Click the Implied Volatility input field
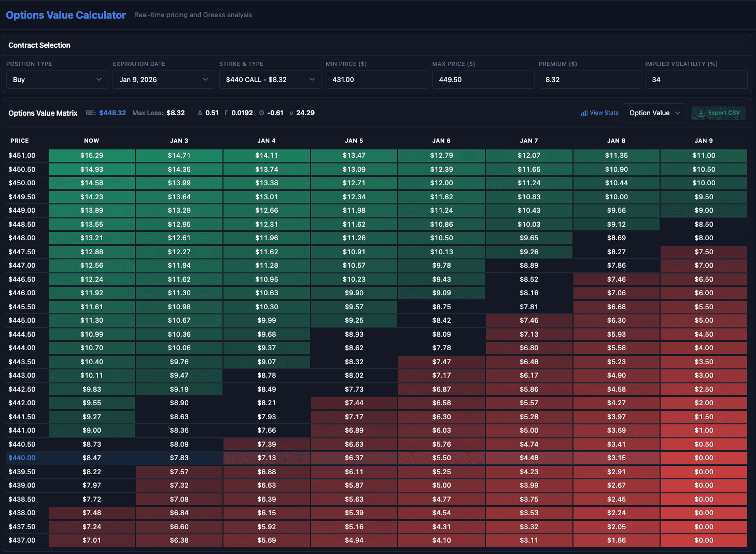Image resolution: width=756 pixels, height=554 pixels. [x=696, y=79]
